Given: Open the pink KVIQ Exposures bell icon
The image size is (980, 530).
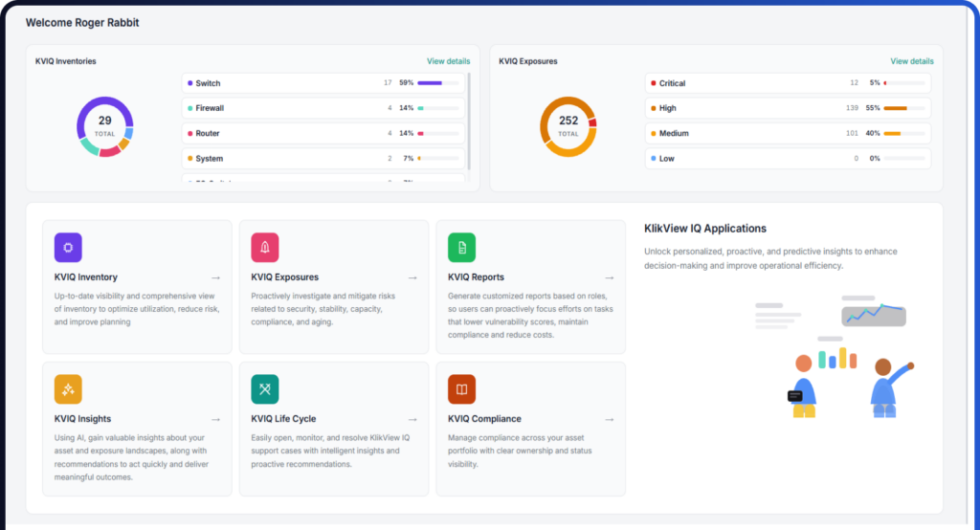Looking at the screenshot, I should (265, 248).
